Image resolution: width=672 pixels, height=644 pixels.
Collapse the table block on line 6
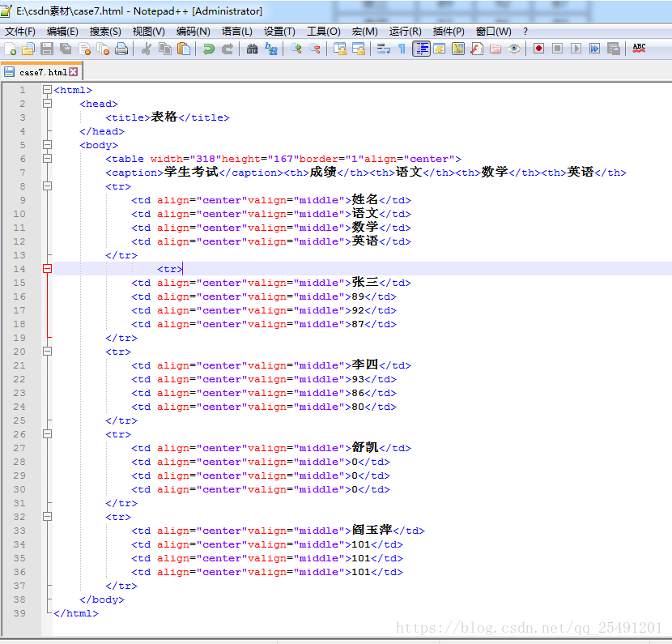tap(47, 159)
